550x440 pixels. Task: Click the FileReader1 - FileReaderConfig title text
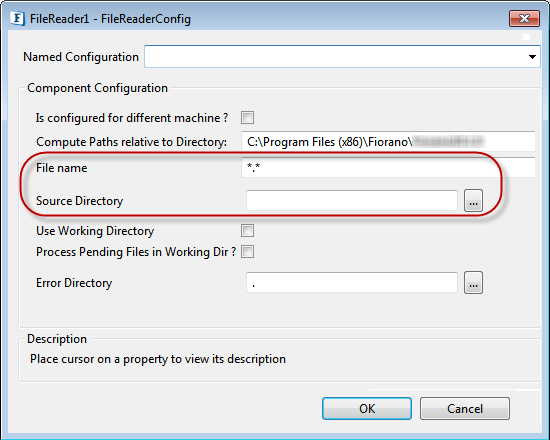[110, 19]
